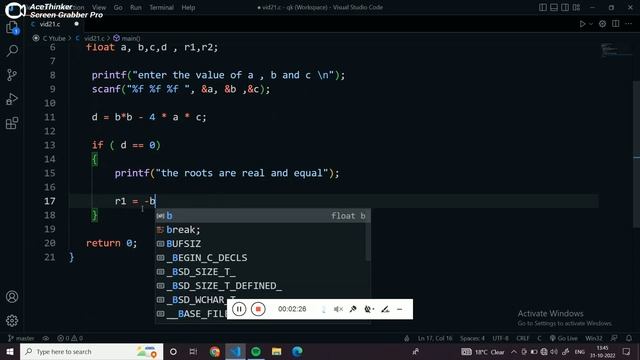Click the editor settings gear icon
640x360 pixels.
coord(602,24)
